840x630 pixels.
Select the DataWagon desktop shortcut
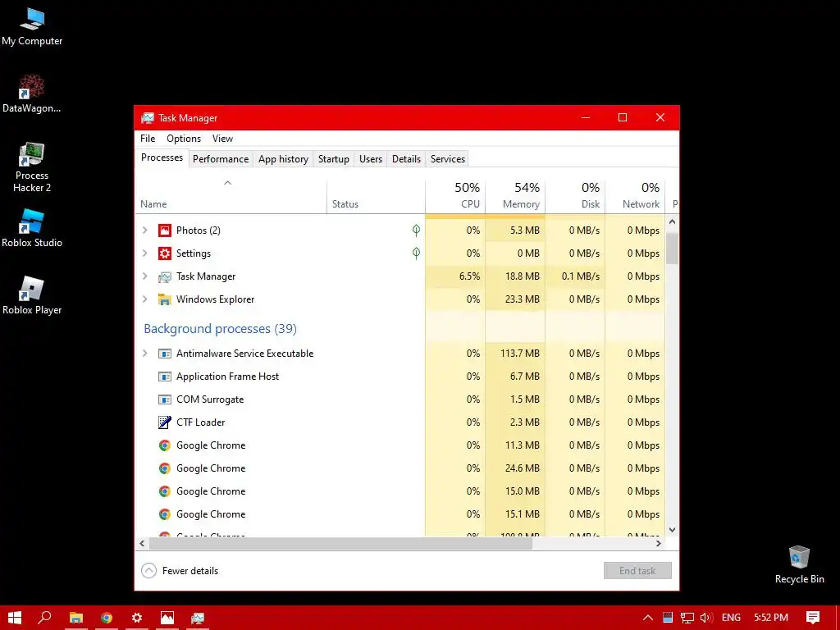point(32,94)
